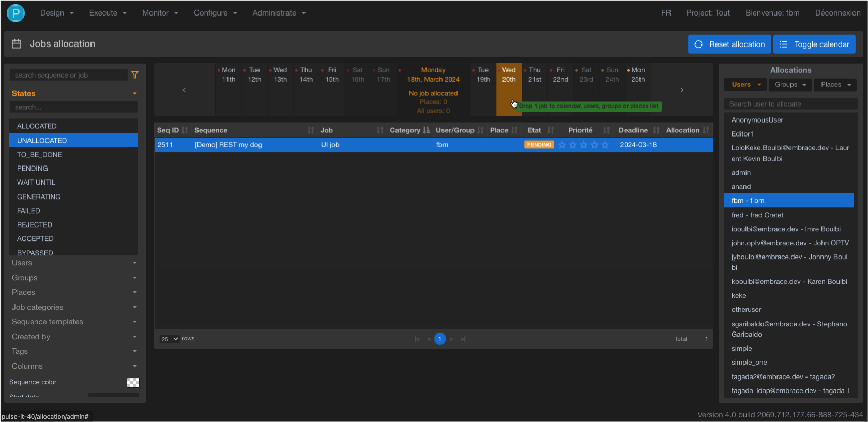Click Reset allocation button
Image resolution: width=868 pixels, height=422 pixels.
tap(729, 44)
